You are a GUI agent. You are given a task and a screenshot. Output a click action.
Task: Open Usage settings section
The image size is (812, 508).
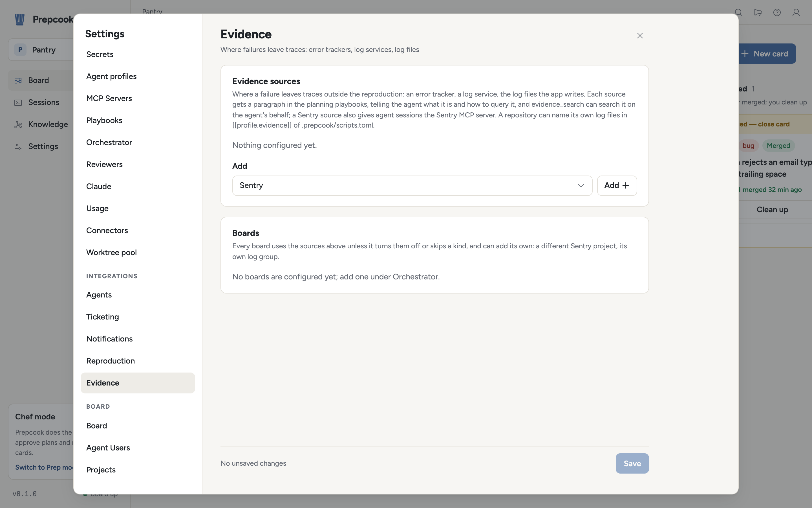point(138,208)
